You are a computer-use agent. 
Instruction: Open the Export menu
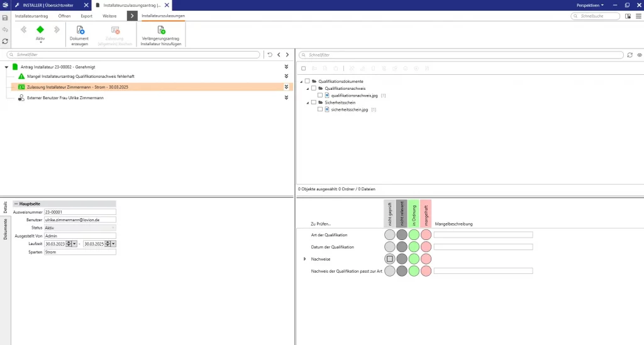[x=87, y=15]
